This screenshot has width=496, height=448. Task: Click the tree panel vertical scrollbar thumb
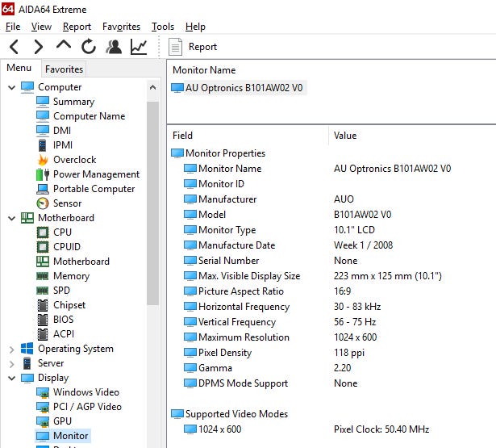tap(152, 203)
